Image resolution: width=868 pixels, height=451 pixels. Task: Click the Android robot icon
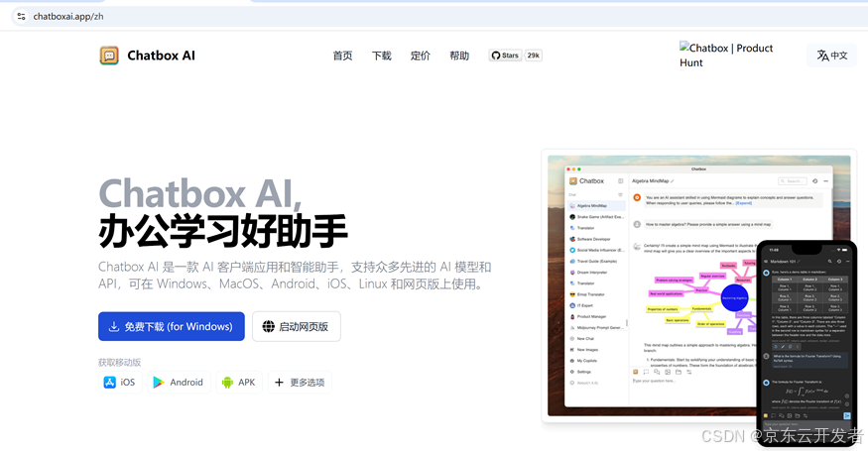[x=227, y=383]
